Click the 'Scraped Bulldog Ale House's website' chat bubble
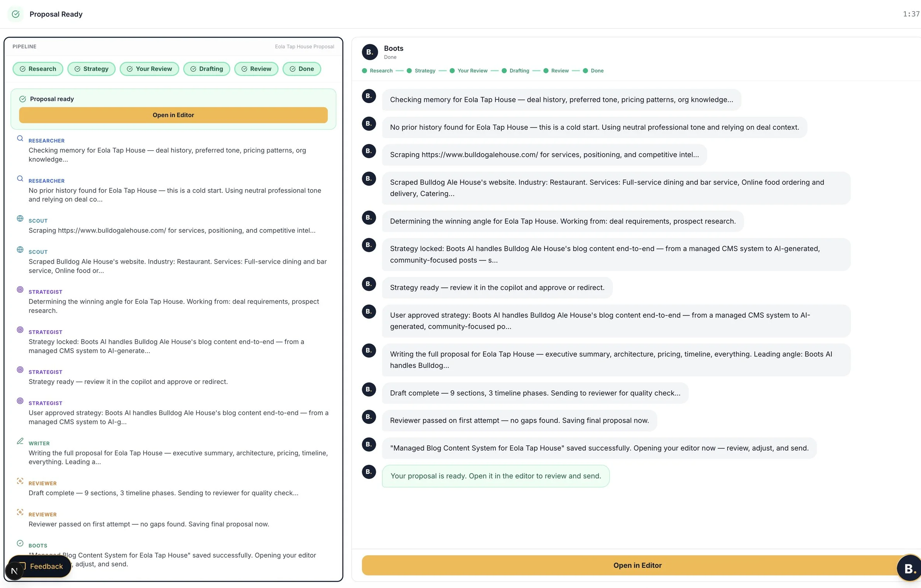921x588 pixels. point(616,188)
